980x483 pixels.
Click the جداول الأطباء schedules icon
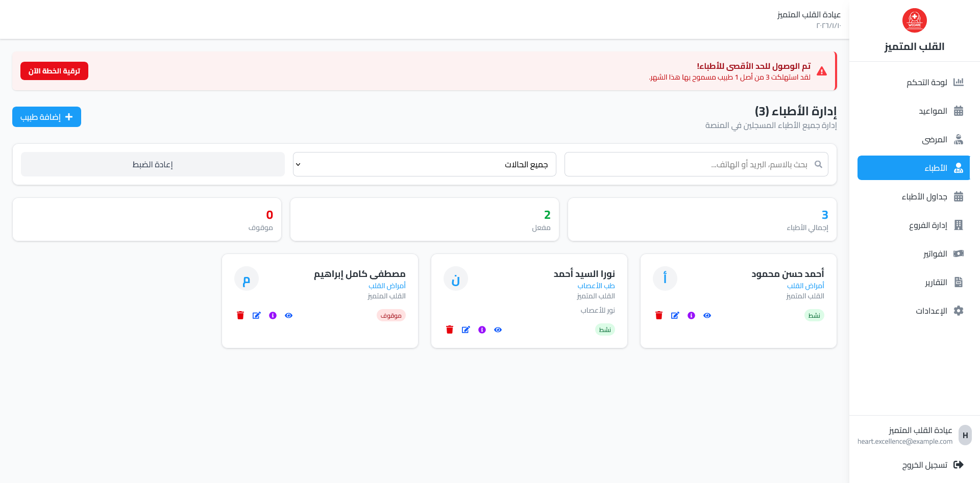point(960,196)
